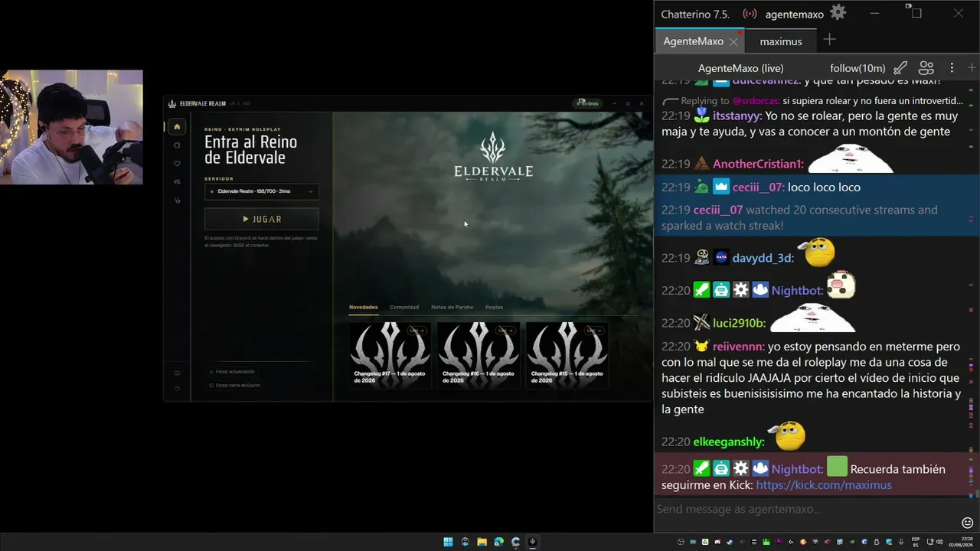
Task: Click the Eldervale Realm logo in launcher title bar
Action: [x=172, y=103]
